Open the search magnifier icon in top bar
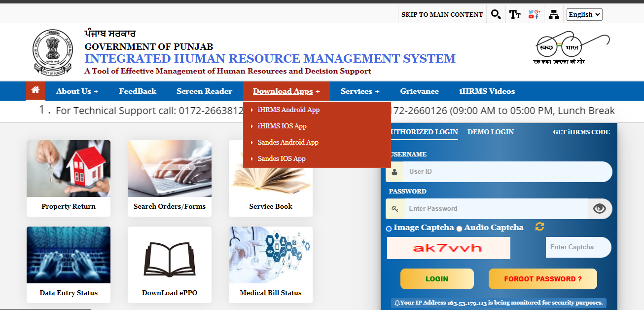Screen dimensions: 644x310 pos(496,14)
